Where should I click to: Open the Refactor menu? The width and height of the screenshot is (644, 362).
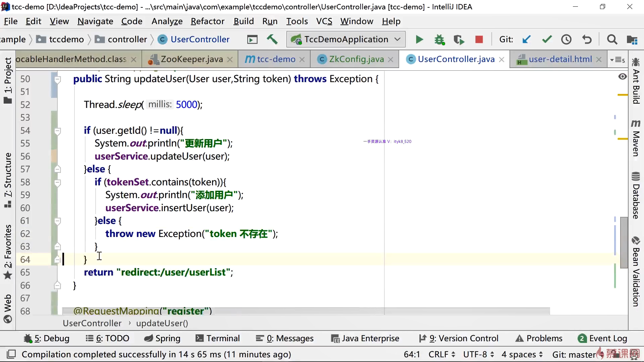click(207, 21)
